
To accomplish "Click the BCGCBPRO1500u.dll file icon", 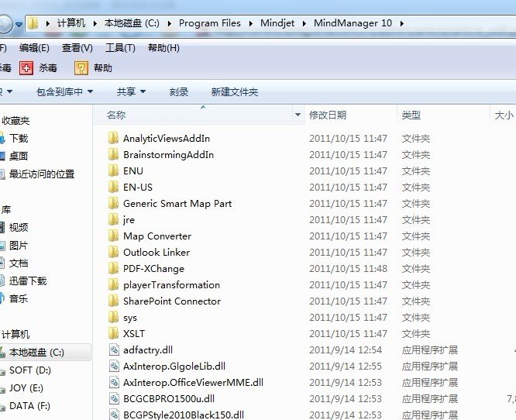I will click(114, 398).
